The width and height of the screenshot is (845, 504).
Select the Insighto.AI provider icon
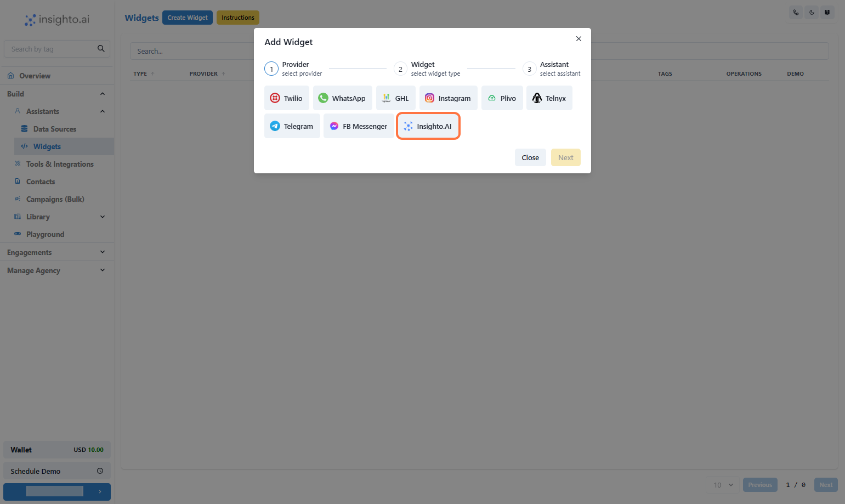pyautogui.click(x=409, y=126)
